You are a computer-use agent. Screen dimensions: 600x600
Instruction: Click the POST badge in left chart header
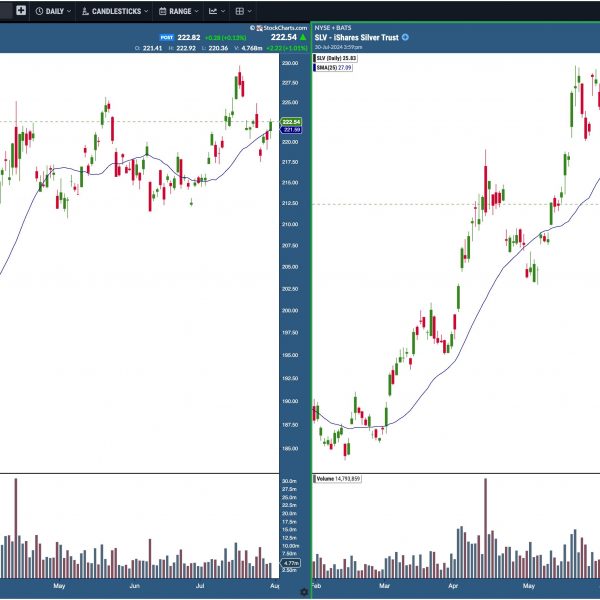click(166, 37)
